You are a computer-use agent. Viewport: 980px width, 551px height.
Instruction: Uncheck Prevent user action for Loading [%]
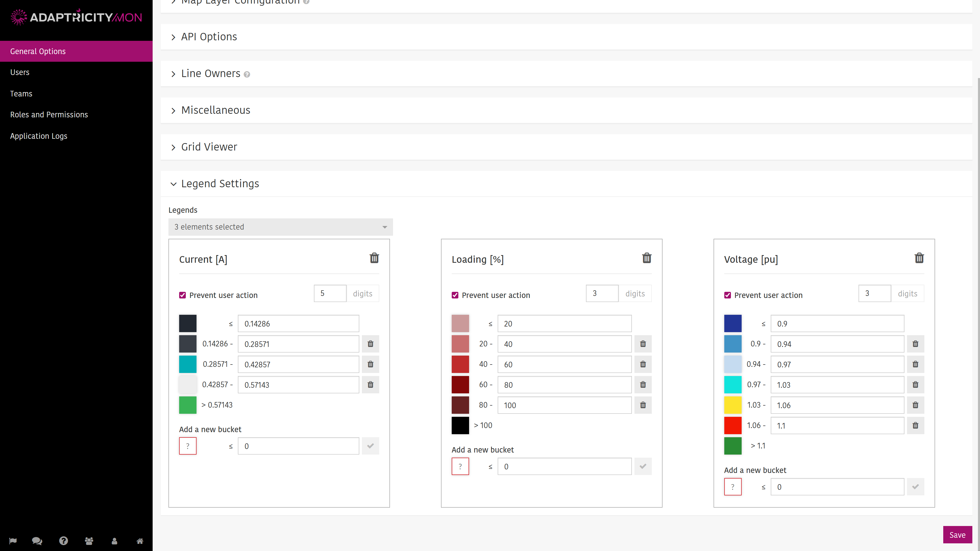(455, 295)
